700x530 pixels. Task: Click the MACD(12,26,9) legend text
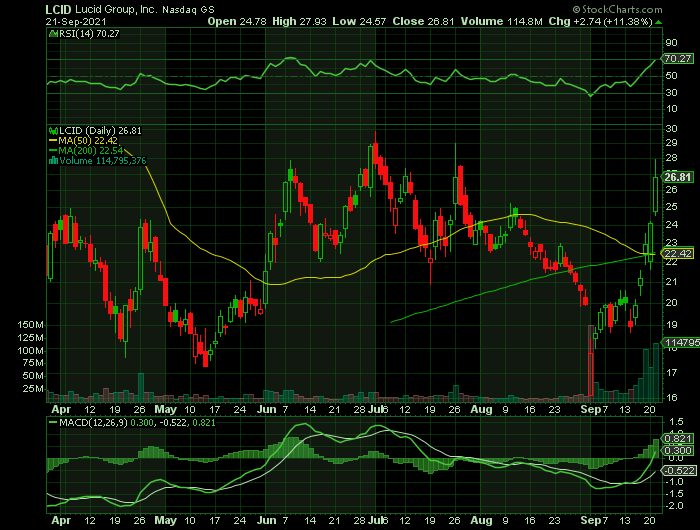pos(93,422)
